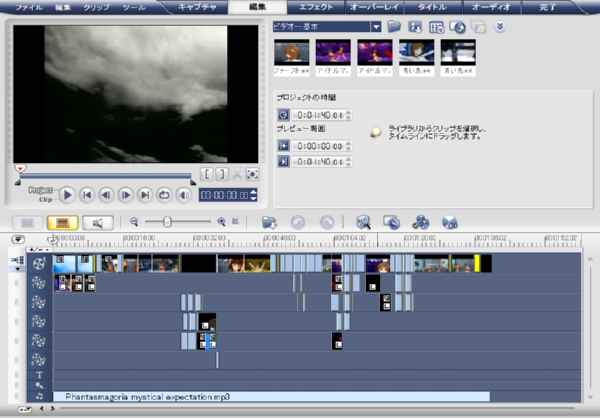Adjust preview timecode with spinner arrows
Viewport: 600px width, 418px height.
pos(253,195)
